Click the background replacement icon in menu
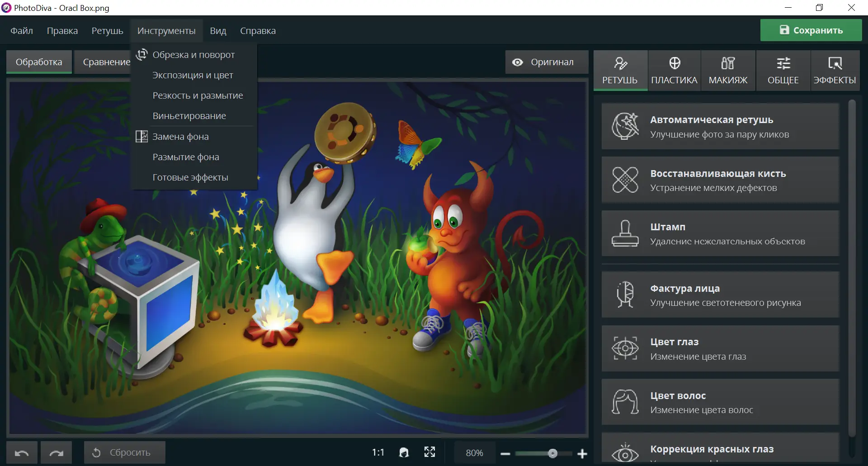 (142, 136)
